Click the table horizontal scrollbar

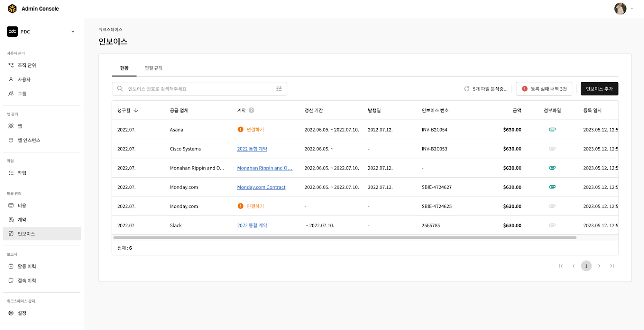(x=345, y=238)
